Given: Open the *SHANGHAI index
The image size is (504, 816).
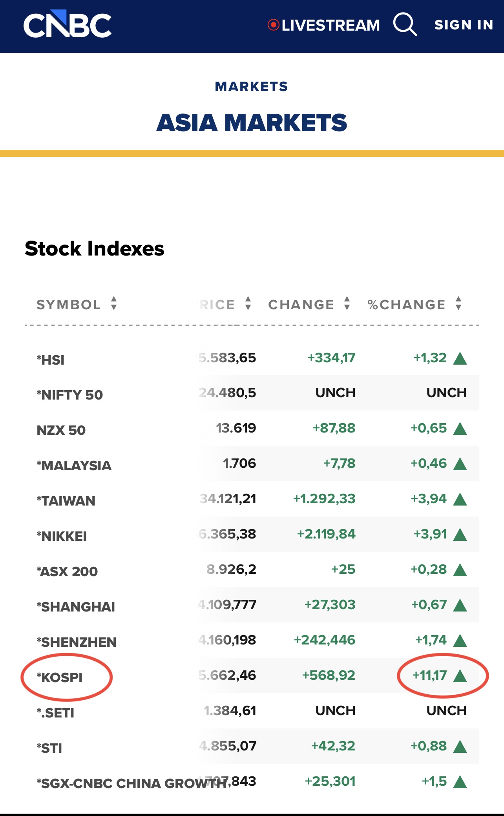Looking at the screenshot, I should click(x=76, y=607).
